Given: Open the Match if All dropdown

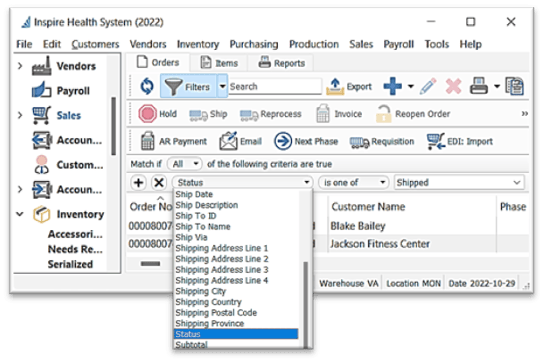Looking at the screenshot, I should (185, 164).
